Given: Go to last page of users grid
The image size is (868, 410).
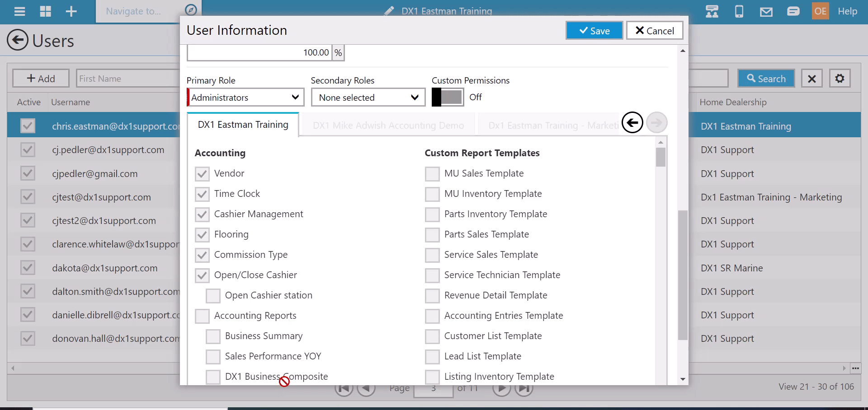Looking at the screenshot, I should pyautogui.click(x=524, y=388).
